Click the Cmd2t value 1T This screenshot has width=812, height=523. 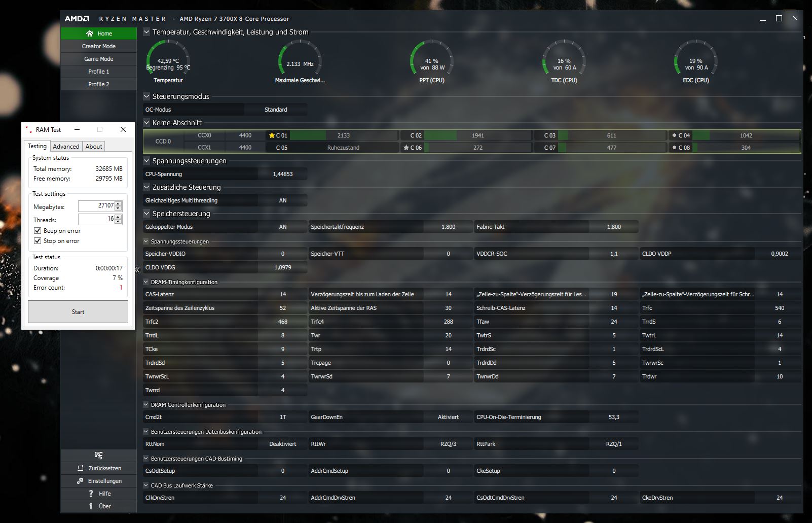point(283,417)
